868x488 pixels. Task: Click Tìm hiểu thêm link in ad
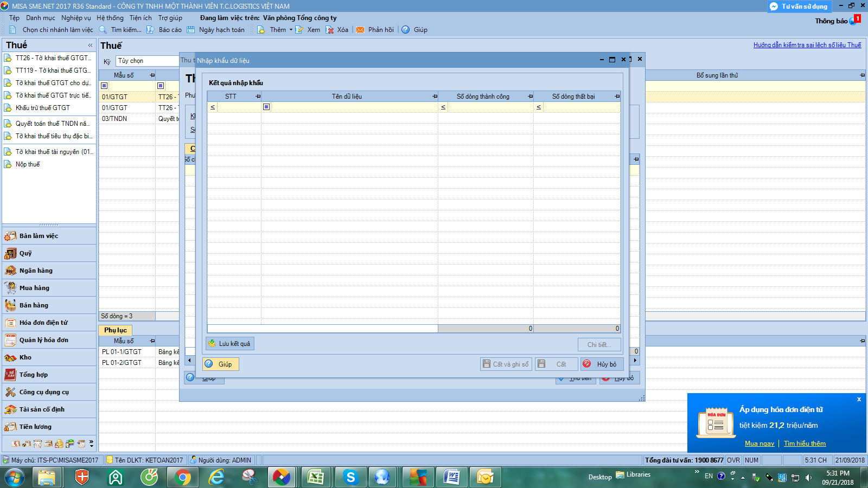[805, 444]
